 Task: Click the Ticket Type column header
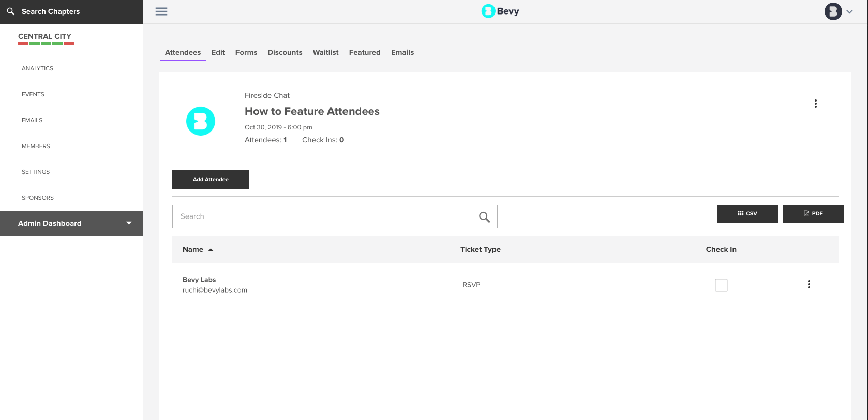[481, 249]
